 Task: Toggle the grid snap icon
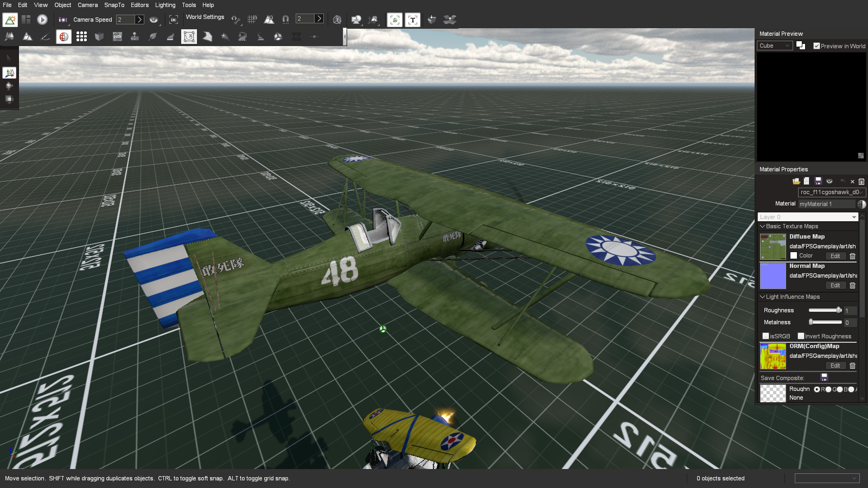252,20
